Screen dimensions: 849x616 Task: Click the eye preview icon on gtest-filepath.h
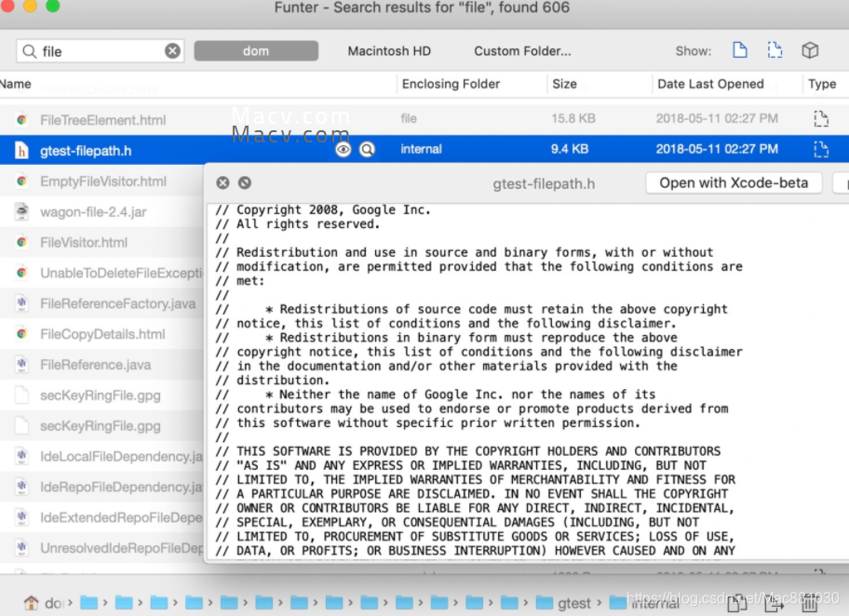pos(343,150)
